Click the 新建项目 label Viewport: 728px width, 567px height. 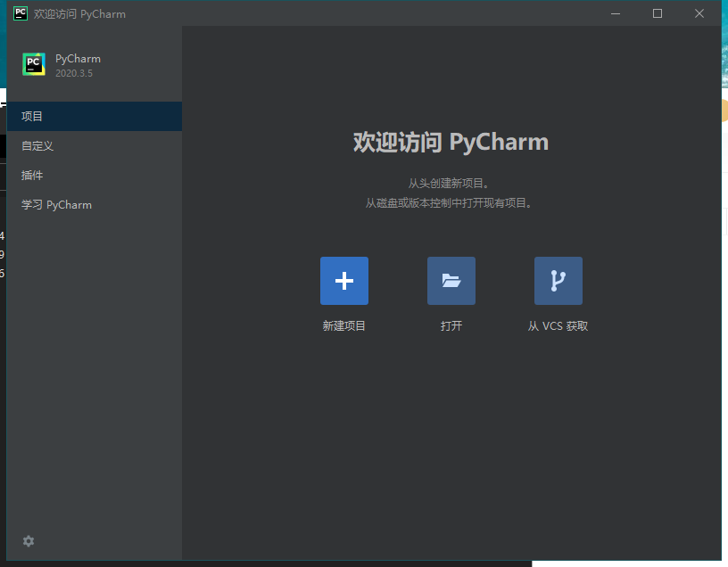[x=344, y=326]
